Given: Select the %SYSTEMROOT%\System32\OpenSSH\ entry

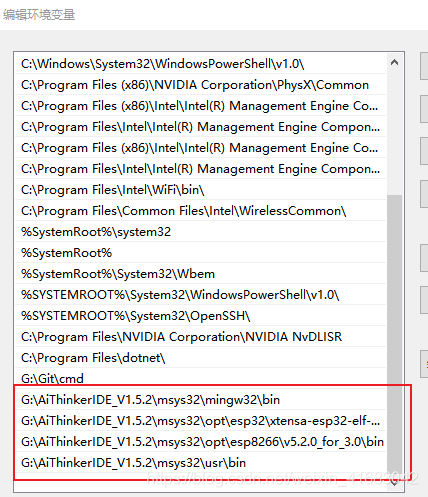Looking at the screenshot, I should tap(201, 316).
